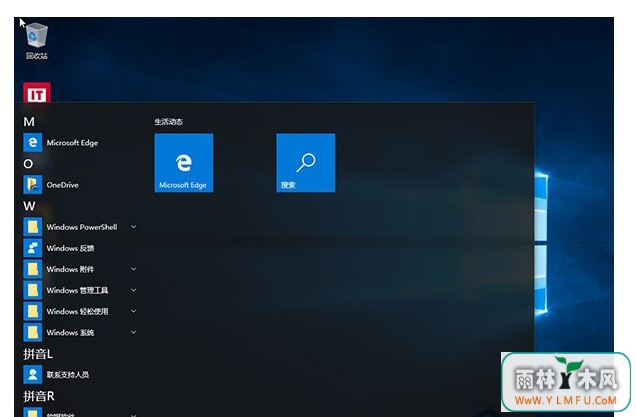Click the 联系支持人员 contact support icon
The image size is (636, 417).
32,375
